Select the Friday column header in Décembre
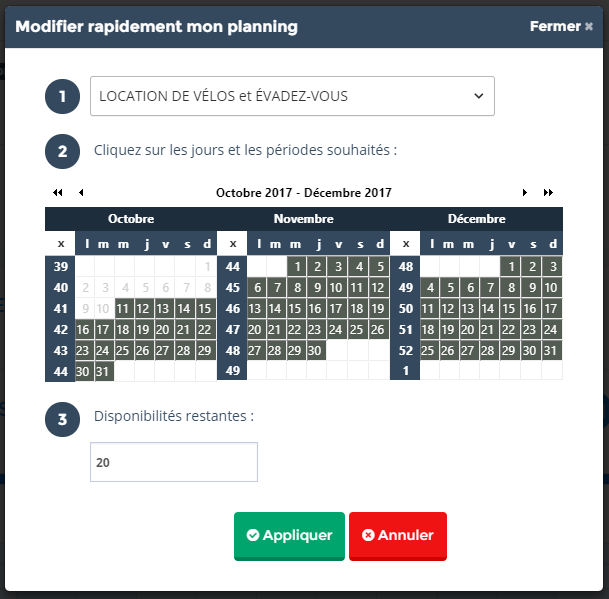This screenshot has width=609, height=599. tap(511, 244)
